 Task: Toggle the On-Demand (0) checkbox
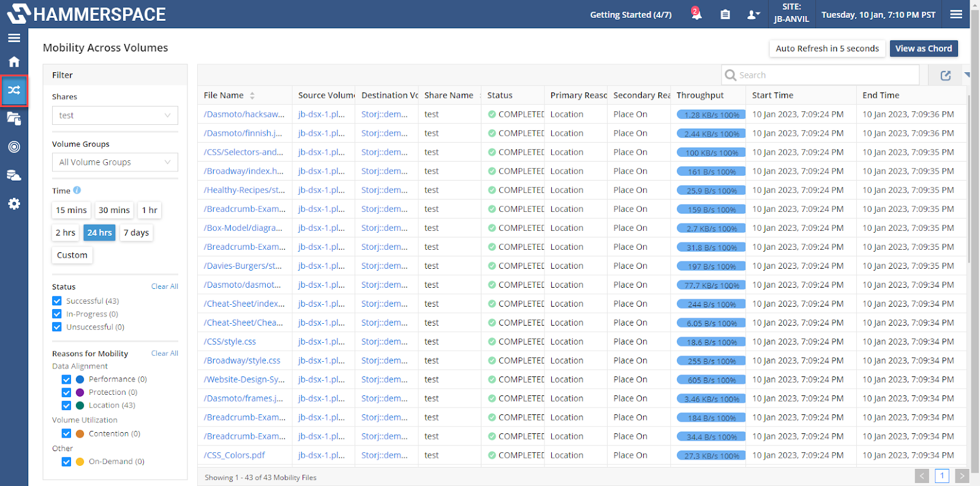[66, 462]
